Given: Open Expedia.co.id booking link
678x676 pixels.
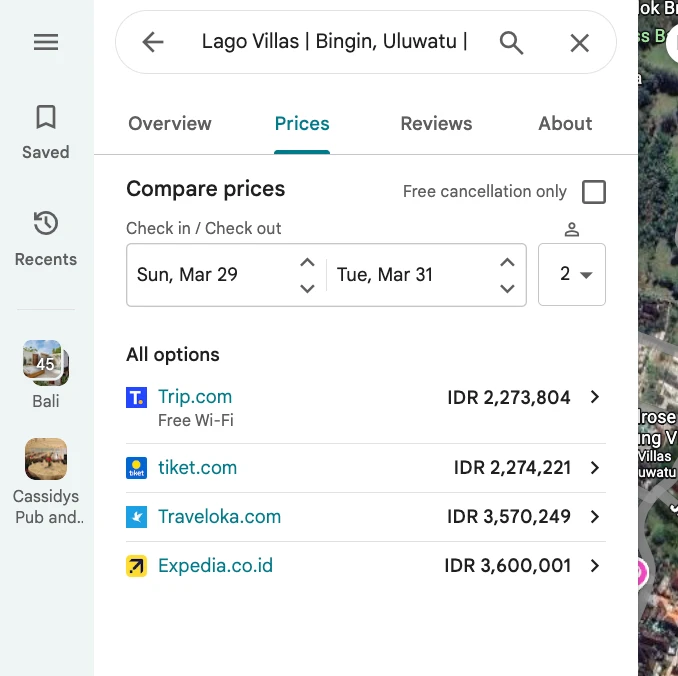Looking at the screenshot, I should pyautogui.click(x=215, y=565).
